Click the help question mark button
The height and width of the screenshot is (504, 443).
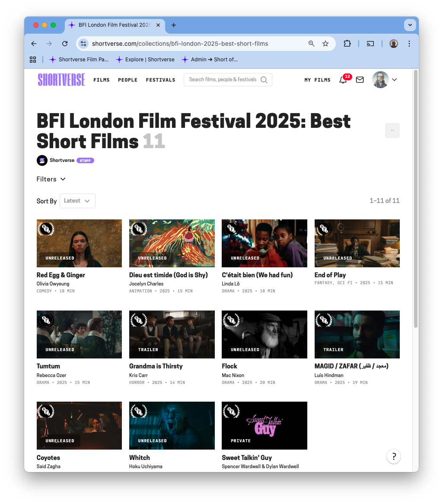[x=393, y=456]
